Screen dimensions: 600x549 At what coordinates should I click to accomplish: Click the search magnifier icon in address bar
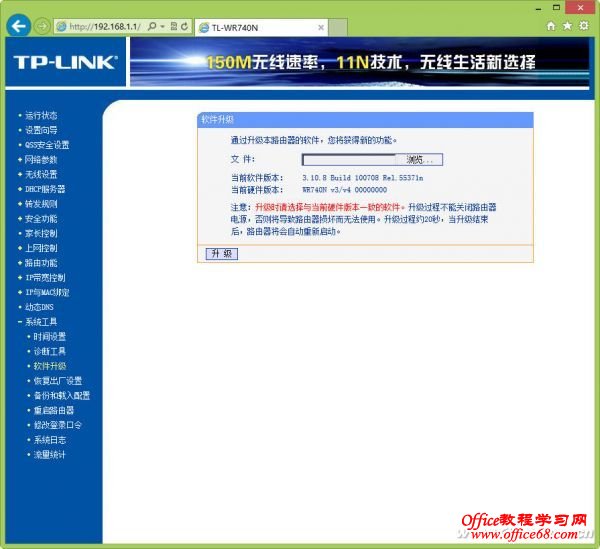click(x=152, y=26)
